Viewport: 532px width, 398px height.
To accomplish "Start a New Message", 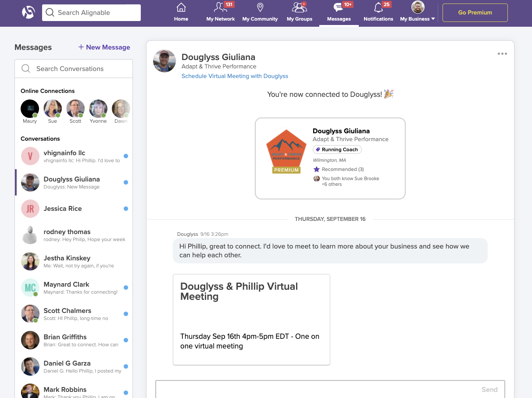I will [x=104, y=47].
